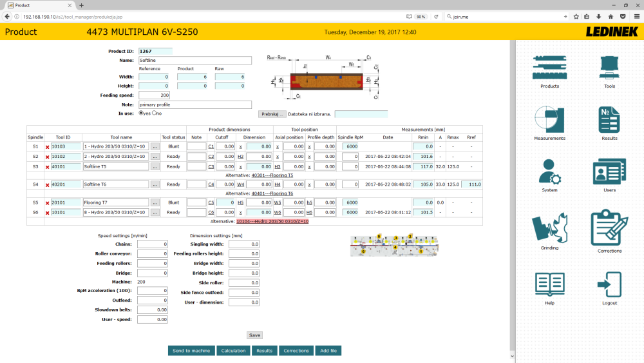Image resolution: width=644 pixels, height=363 pixels.
Task: Open tool picker '...' for spindle S2
Action: tap(155, 157)
